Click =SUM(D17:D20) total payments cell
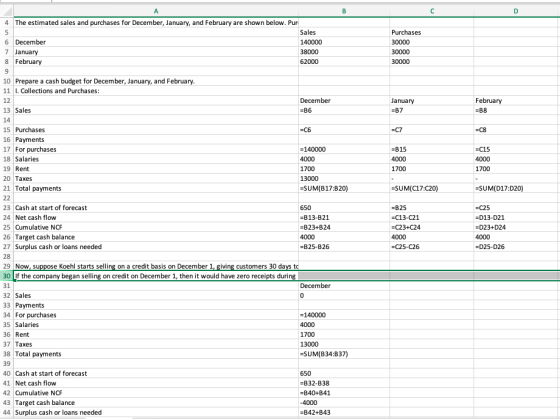 (516, 188)
